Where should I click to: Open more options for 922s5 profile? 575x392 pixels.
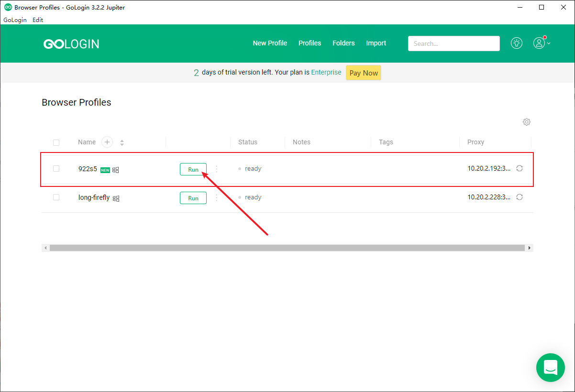[217, 169]
